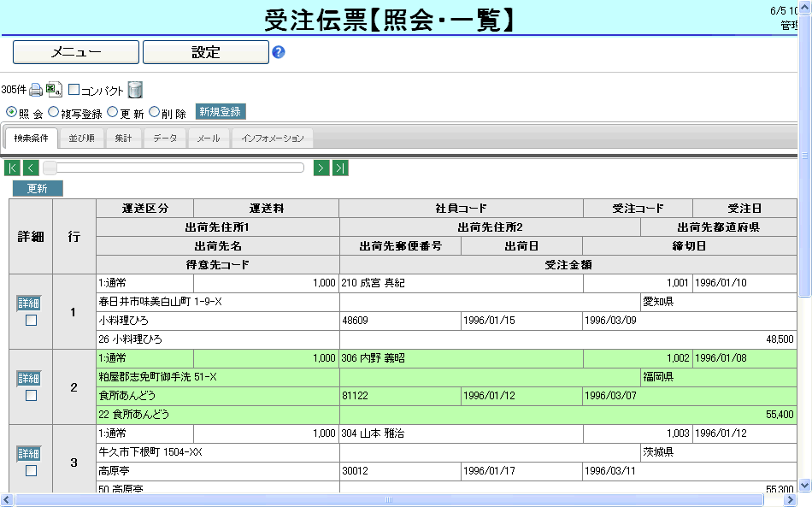
Task: Switch to the 集計 tab
Action: 124,139
